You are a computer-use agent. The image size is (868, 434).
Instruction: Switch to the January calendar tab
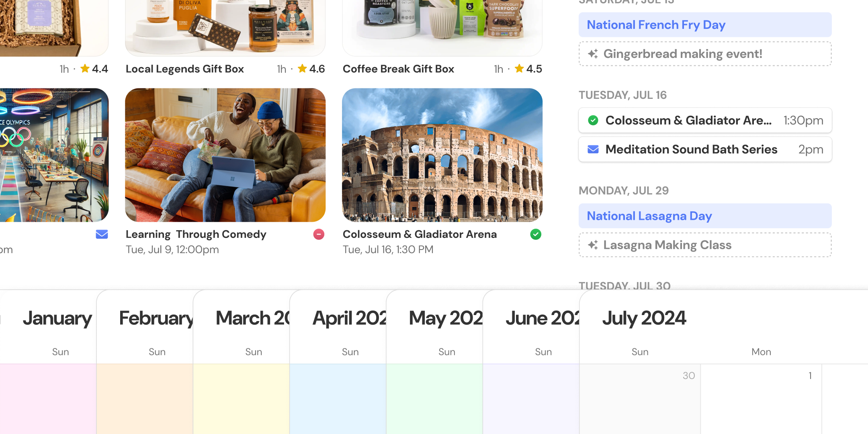(x=57, y=318)
